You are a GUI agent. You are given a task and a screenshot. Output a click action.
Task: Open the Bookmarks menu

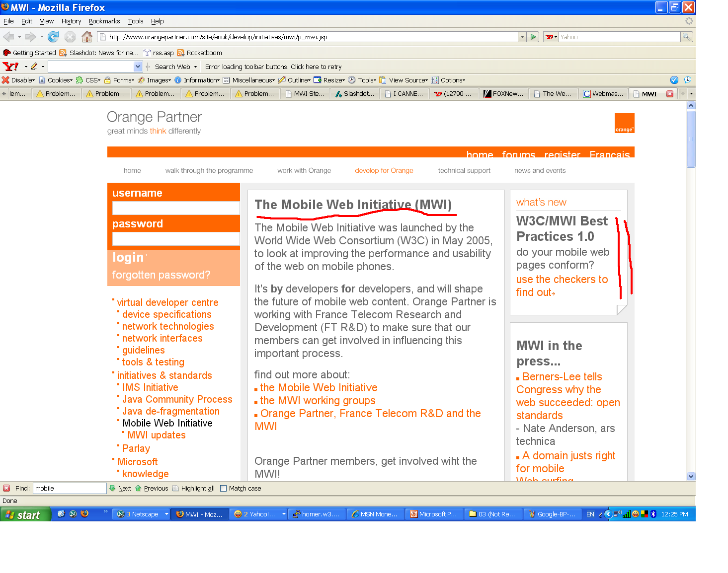coord(104,21)
